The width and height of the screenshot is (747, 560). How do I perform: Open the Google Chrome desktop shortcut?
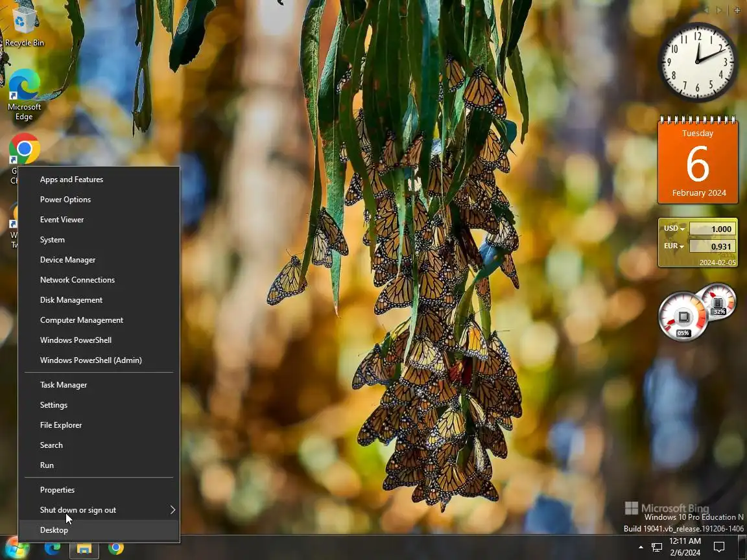24,148
